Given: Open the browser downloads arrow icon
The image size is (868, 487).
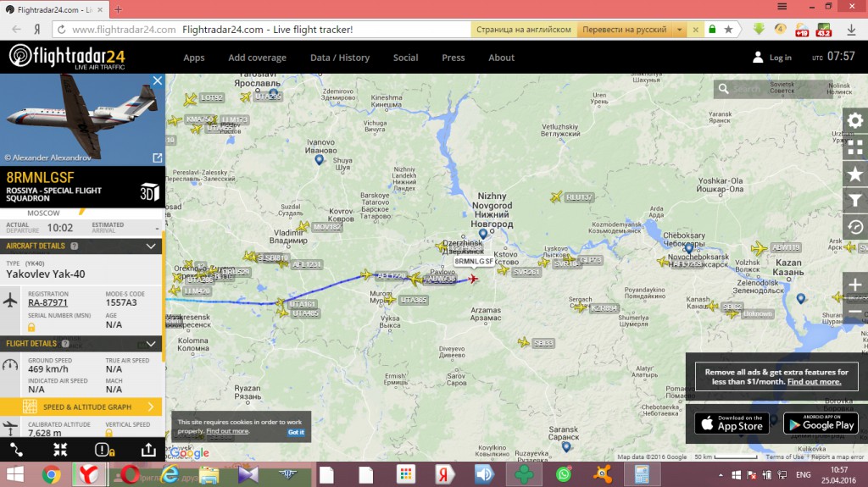Looking at the screenshot, I should [x=851, y=30].
